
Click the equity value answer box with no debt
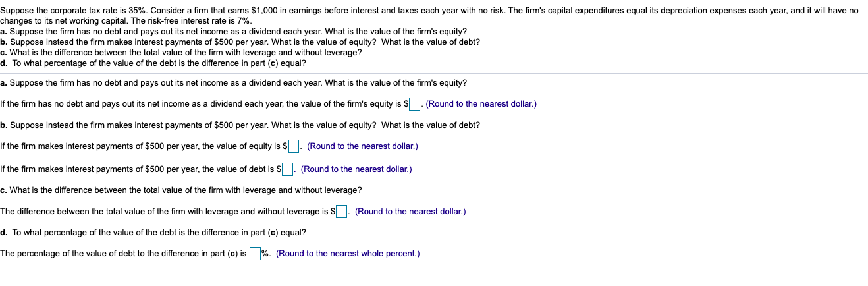[x=415, y=104]
